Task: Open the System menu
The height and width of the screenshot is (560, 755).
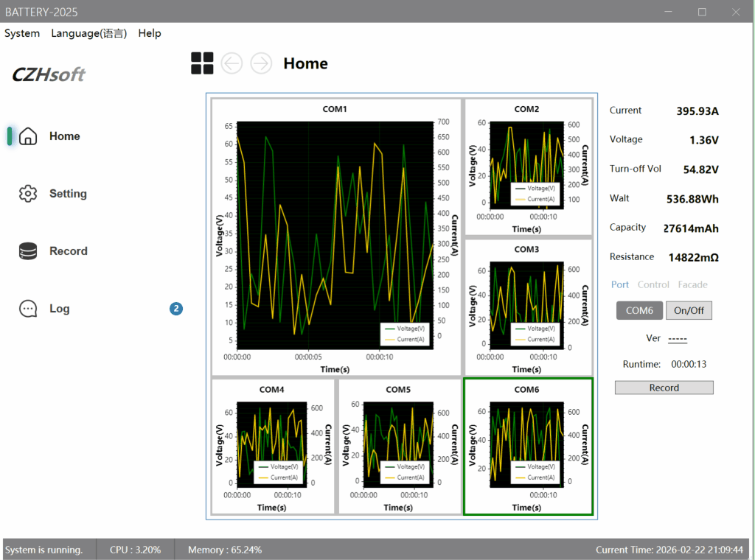Action: (22, 33)
